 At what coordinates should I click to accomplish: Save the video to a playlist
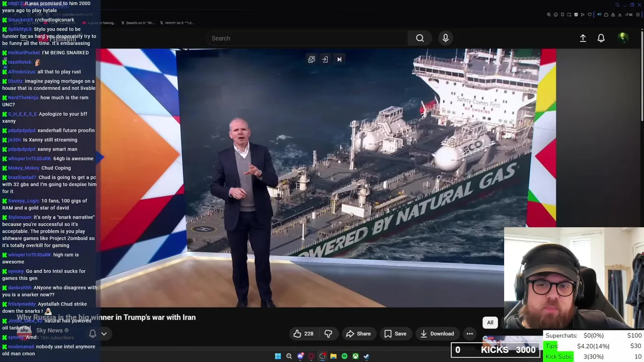(x=395, y=333)
